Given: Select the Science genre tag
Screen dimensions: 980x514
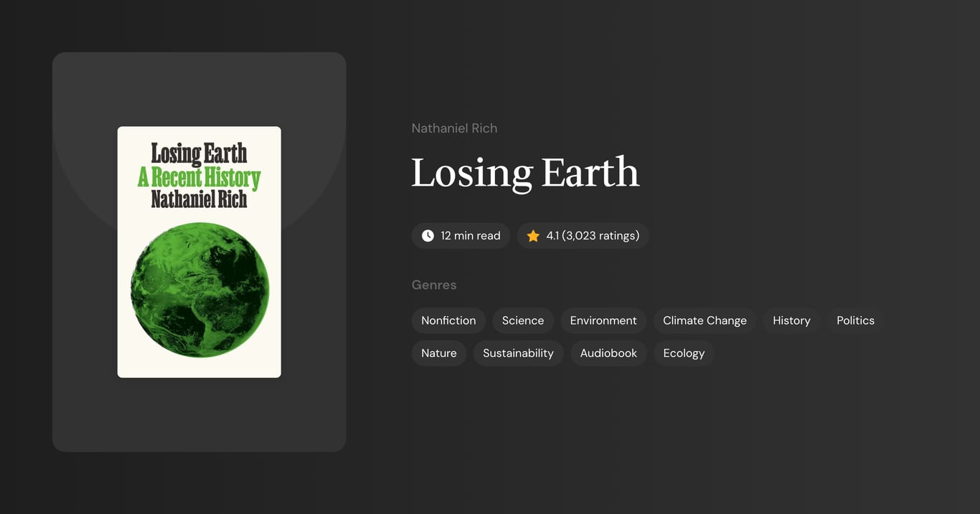Looking at the screenshot, I should click(522, 320).
